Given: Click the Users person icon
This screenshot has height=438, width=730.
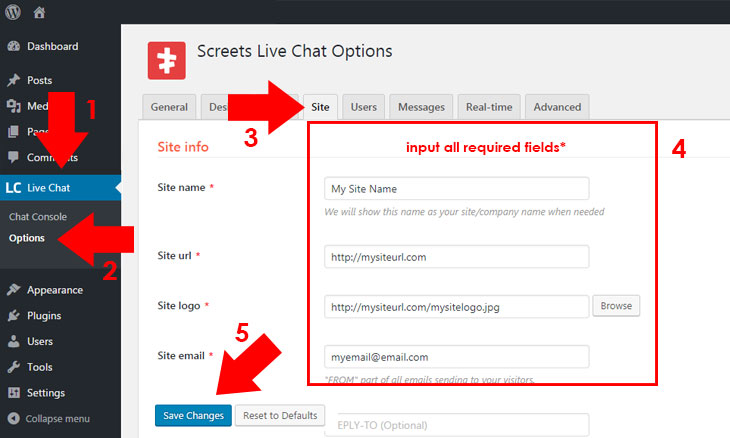Looking at the screenshot, I should pos(14,341).
